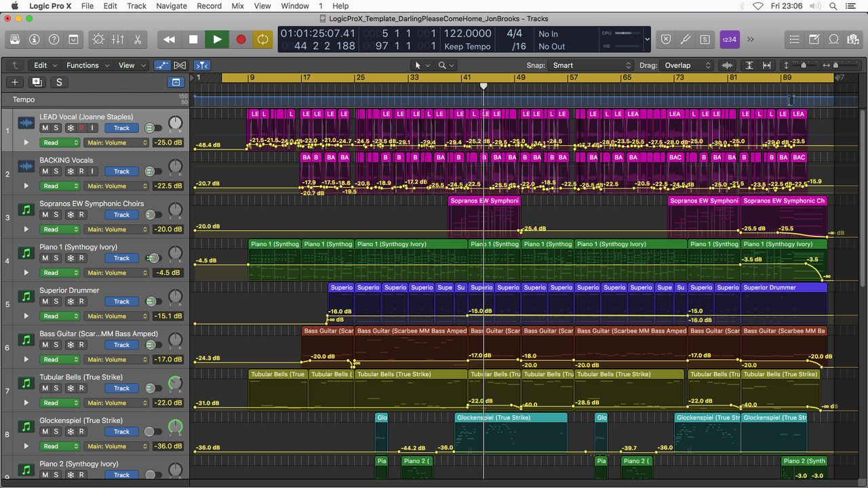This screenshot has width=868, height=488.
Task: Open the tracks area View dropdown
Action: point(132,65)
